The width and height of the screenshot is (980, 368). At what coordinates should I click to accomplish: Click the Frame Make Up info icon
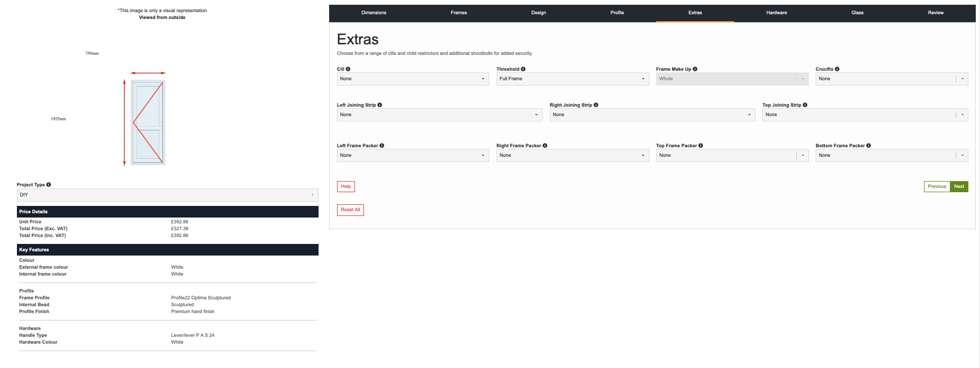(x=695, y=69)
